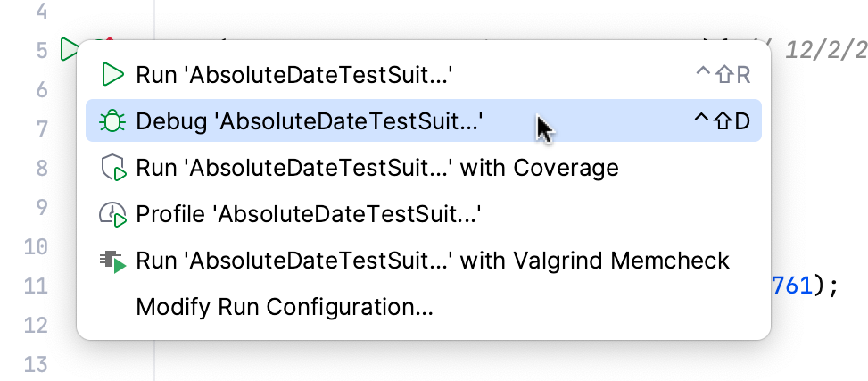Click line number 4 in the gutter
868x381 pixels.
(x=41, y=12)
